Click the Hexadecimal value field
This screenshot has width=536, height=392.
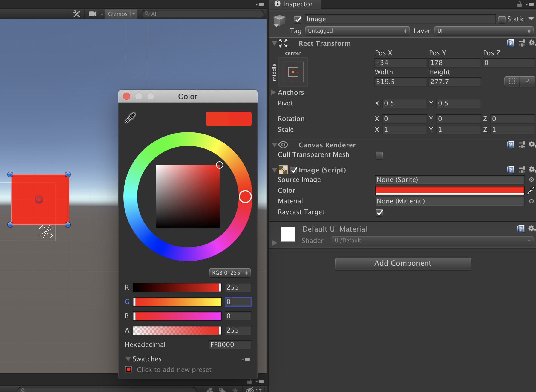tap(229, 344)
